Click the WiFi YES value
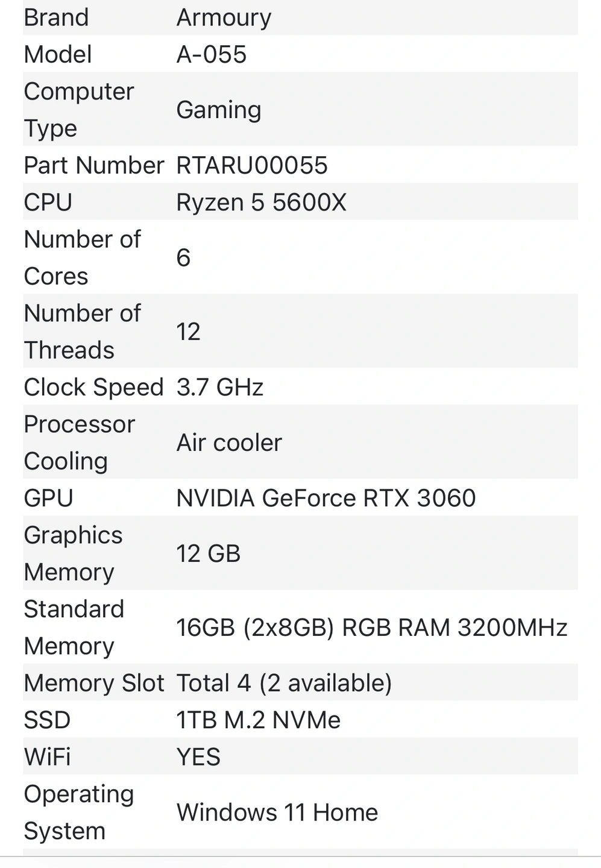The image size is (601, 868). [x=198, y=756]
